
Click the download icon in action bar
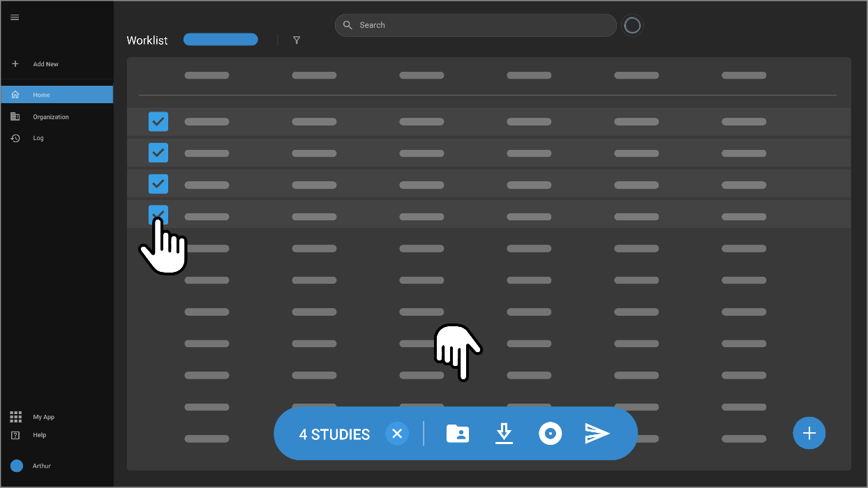coord(504,434)
